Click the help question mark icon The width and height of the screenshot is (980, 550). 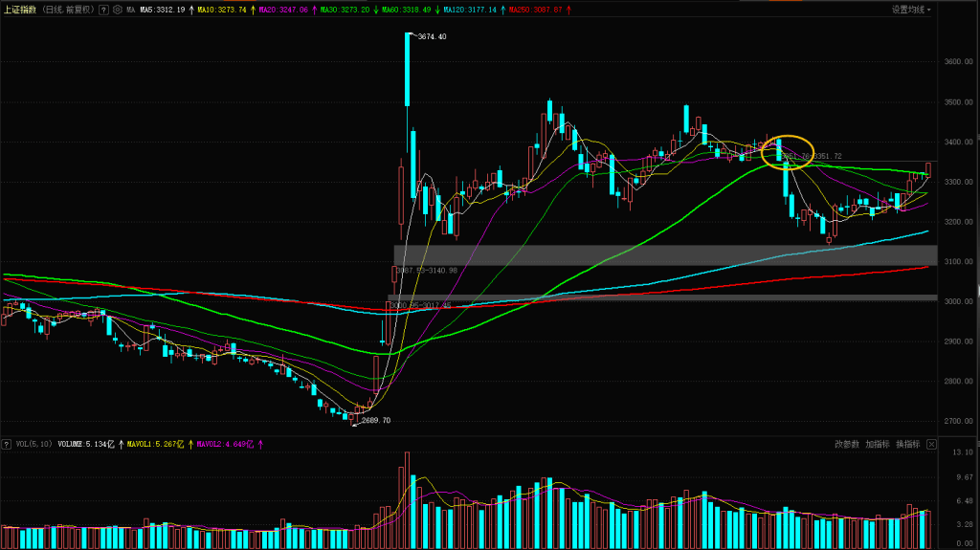103,9
